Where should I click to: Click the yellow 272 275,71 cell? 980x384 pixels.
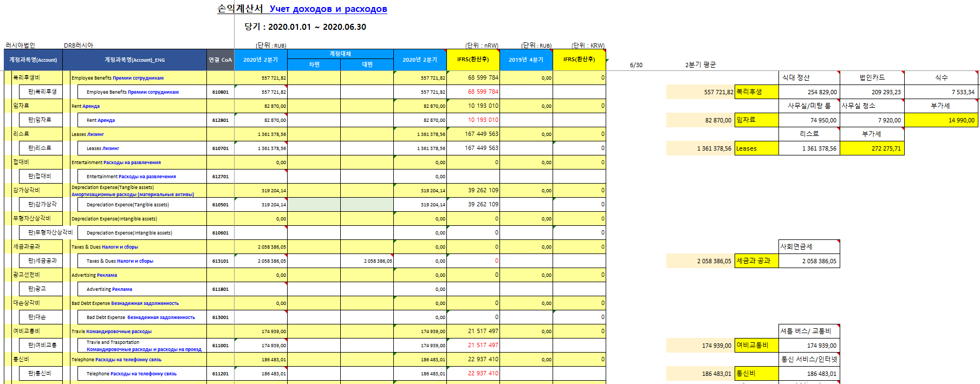point(872,148)
